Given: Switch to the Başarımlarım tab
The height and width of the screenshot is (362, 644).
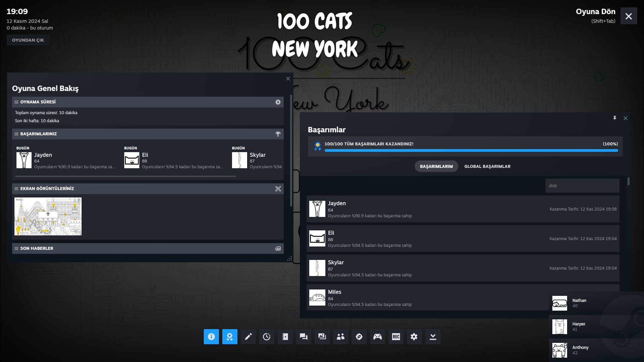Looking at the screenshot, I should tap(436, 167).
